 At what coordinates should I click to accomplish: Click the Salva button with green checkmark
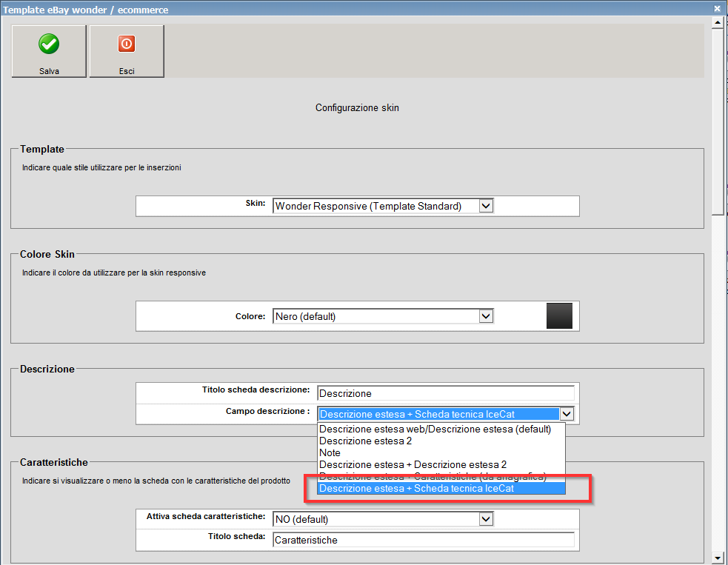[49, 51]
